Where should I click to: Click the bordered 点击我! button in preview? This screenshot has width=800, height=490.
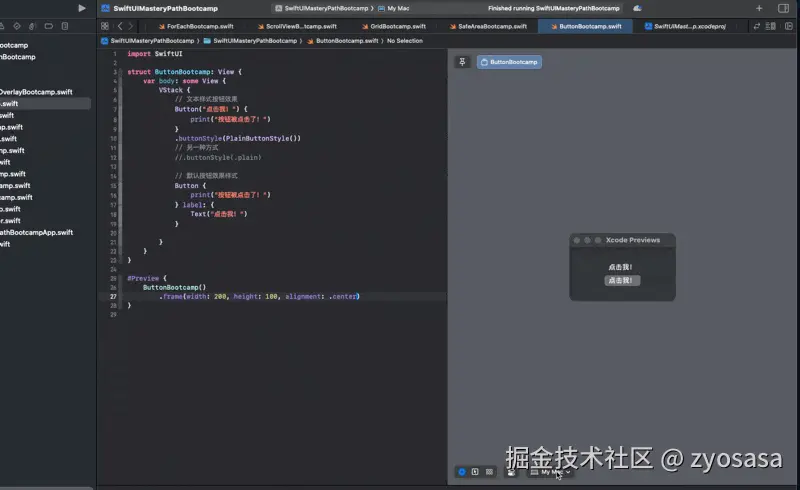click(x=622, y=280)
